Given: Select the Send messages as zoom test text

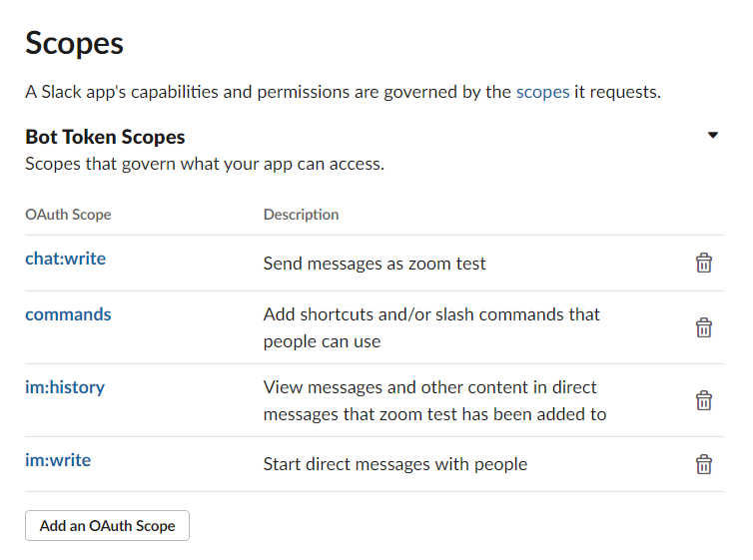Looking at the screenshot, I should [375, 264].
